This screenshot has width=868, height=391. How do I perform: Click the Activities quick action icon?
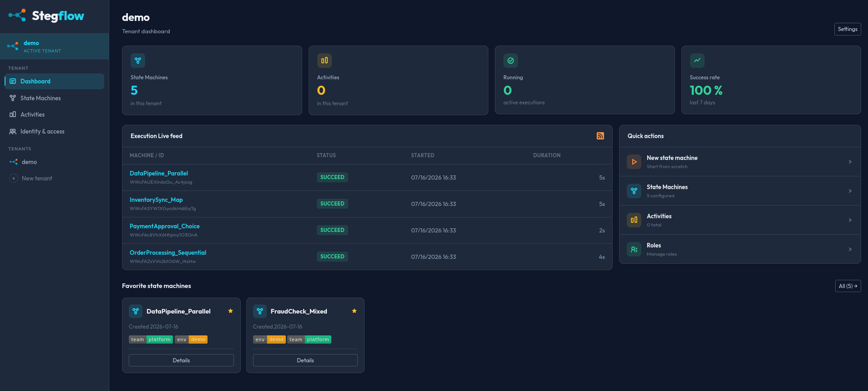(634, 220)
